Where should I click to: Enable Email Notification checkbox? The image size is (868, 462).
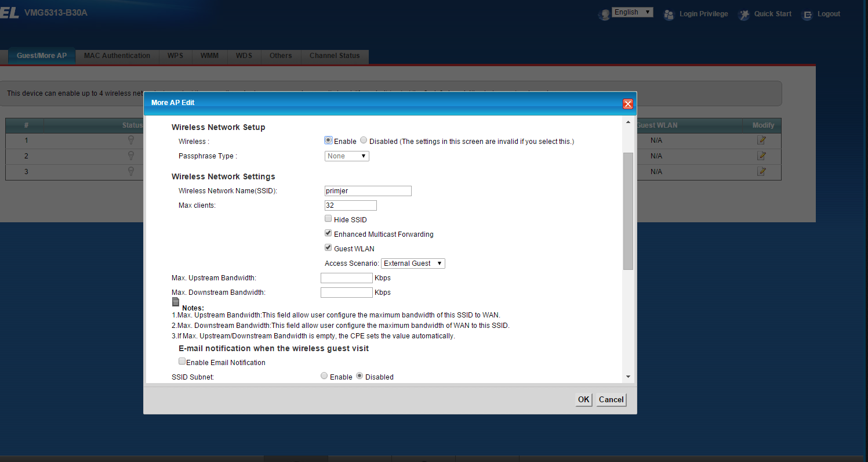pos(182,361)
